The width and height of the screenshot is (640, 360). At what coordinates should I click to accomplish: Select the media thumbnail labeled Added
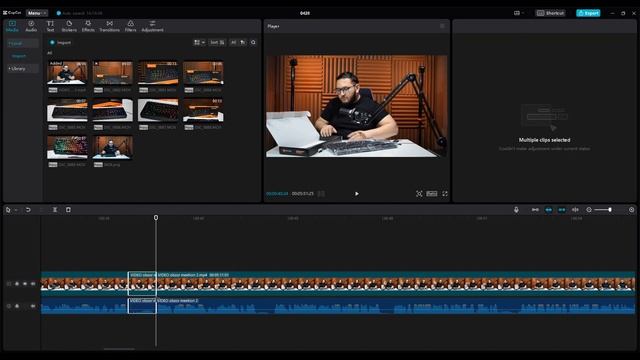(x=67, y=73)
